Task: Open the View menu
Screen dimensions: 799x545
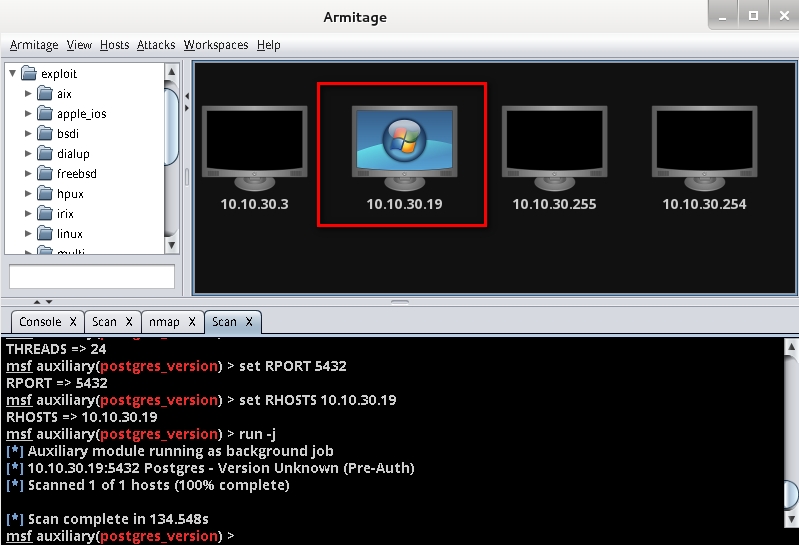Action: (79, 45)
